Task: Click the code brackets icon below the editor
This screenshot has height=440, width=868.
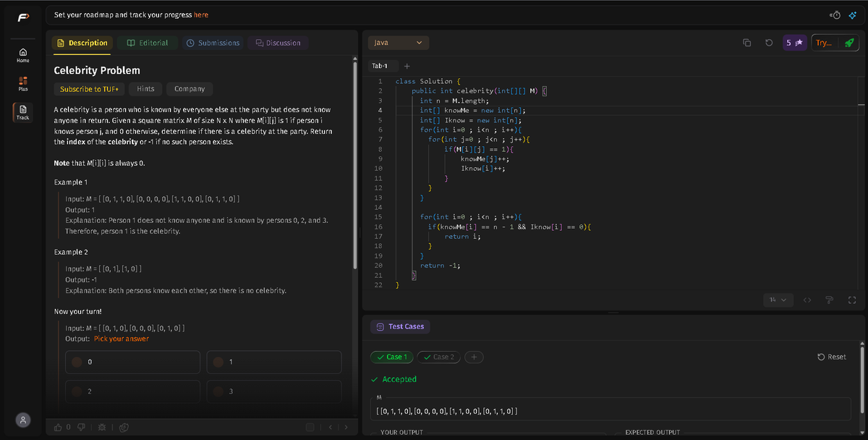Action: tap(808, 300)
